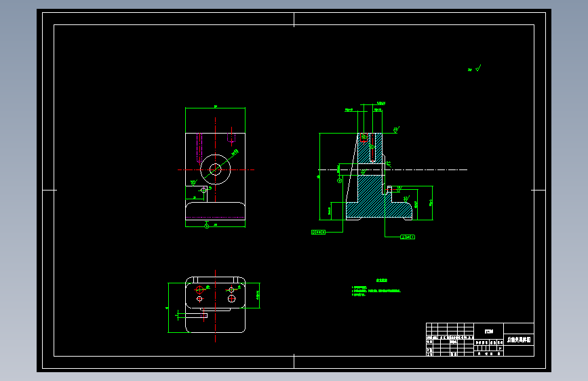Image resolution: width=588 pixels, height=381 pixels.
Task: Select the technical requirements note lines
Action: 376,291
